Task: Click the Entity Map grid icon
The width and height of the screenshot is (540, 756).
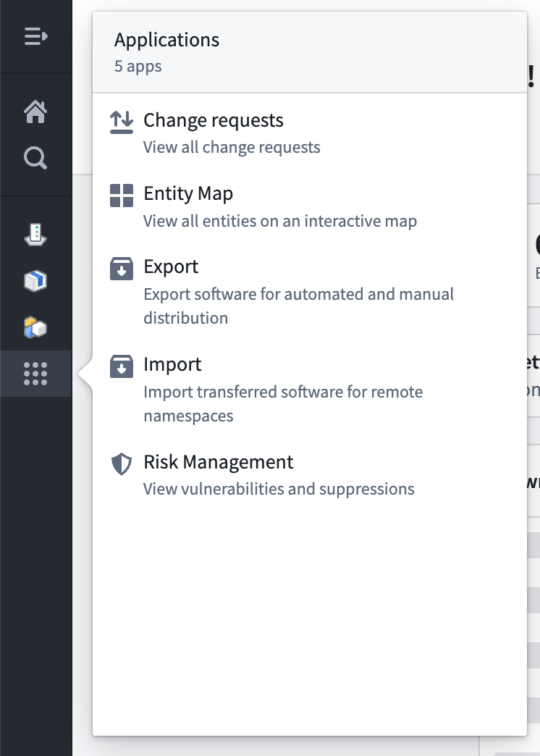Action: click(x=122, y=196)
